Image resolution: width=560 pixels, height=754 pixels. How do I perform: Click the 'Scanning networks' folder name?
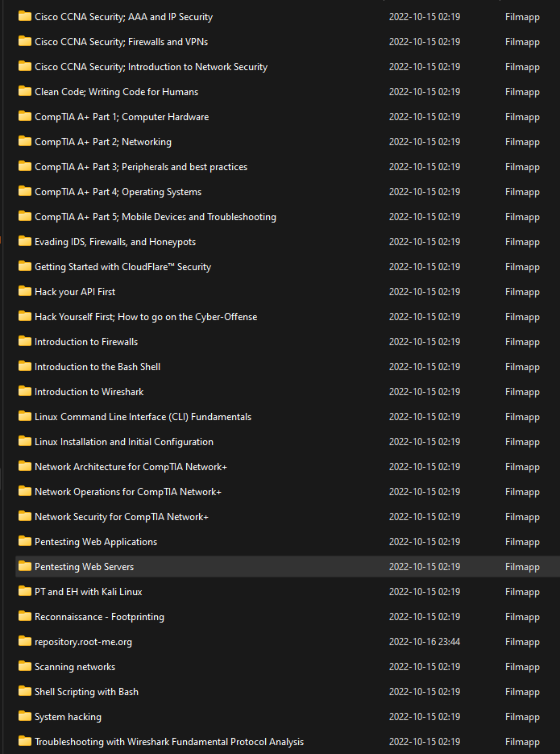(75, 667)
